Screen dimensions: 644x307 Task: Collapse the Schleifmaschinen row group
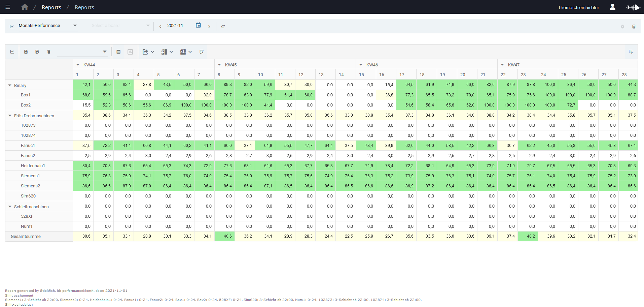pyautogui.click(x=10, y=207)
